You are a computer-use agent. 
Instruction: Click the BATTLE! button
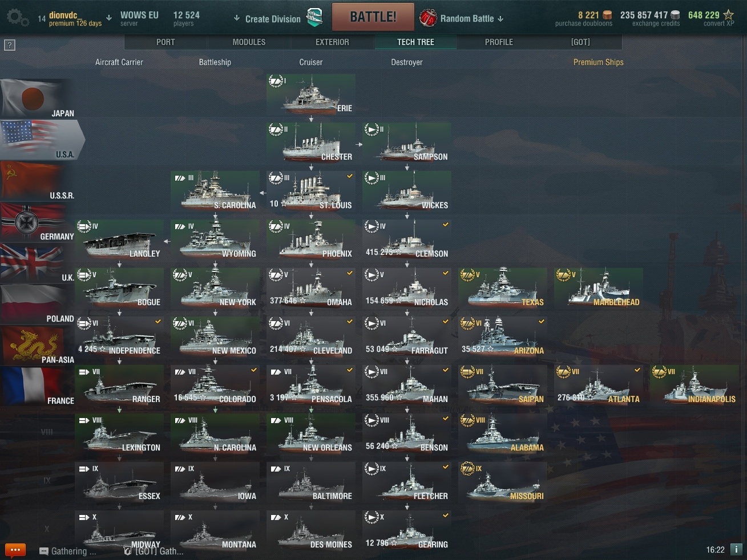tap(373, 17)
